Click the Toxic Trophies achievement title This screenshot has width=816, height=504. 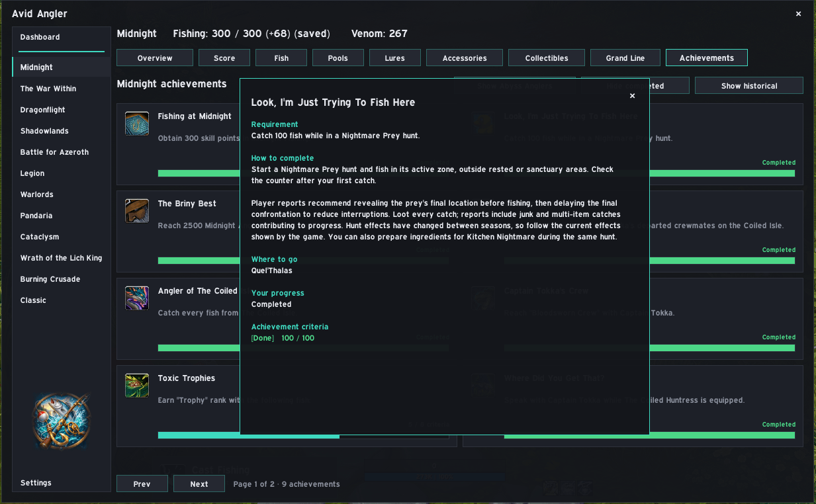[187, 378]
